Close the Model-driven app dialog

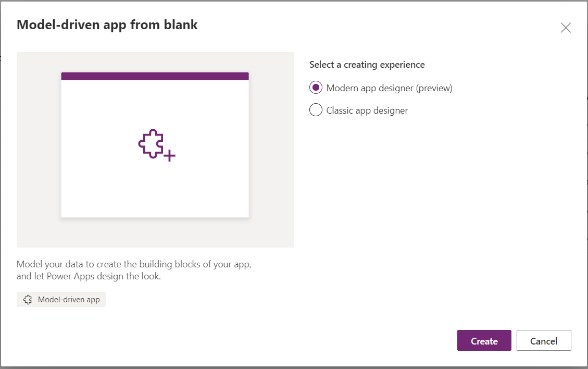point(566,28)
